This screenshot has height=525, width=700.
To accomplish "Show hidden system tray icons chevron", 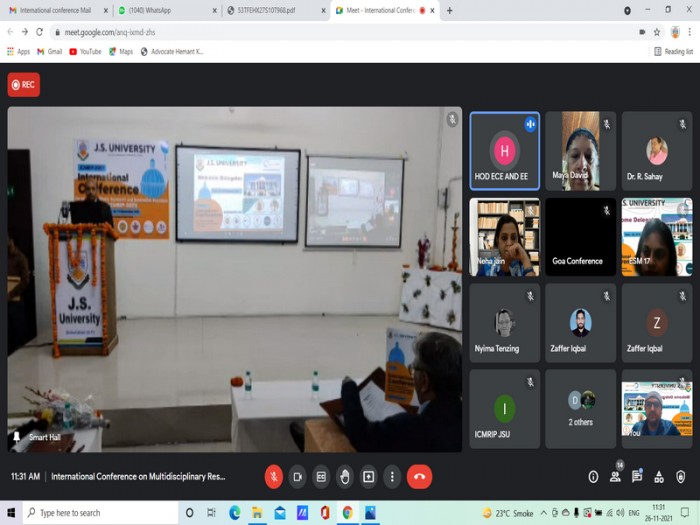I will [x=543, y=512].
